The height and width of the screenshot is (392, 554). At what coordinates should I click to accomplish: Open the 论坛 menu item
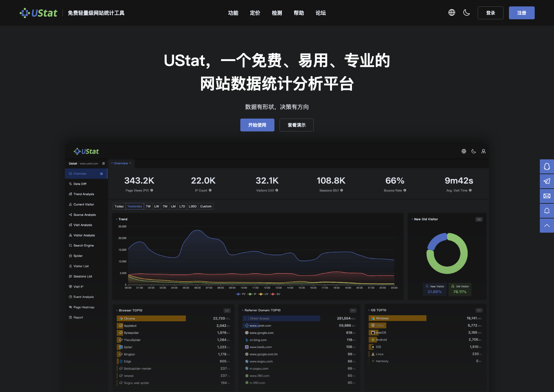(321, 13)
